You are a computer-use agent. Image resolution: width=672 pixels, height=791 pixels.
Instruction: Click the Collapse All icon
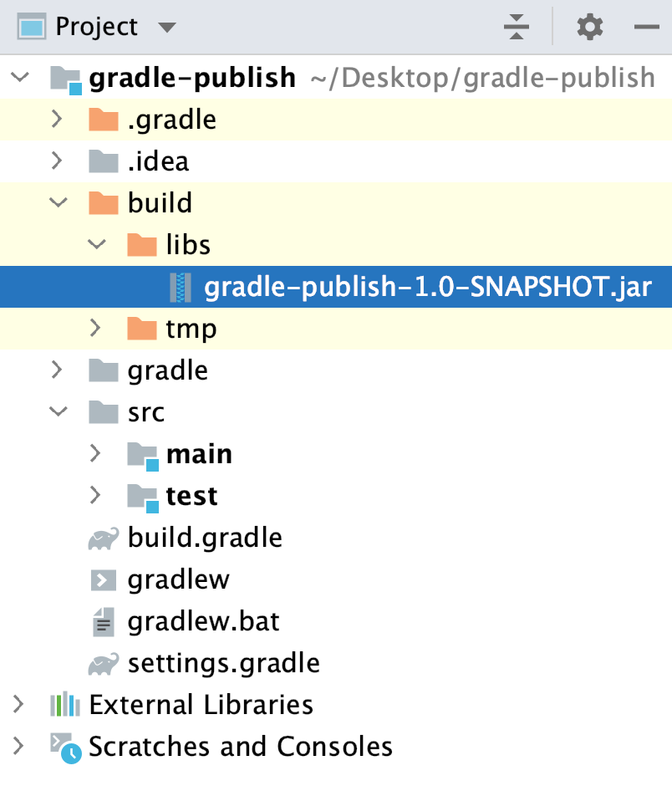[x=517, y=27]
